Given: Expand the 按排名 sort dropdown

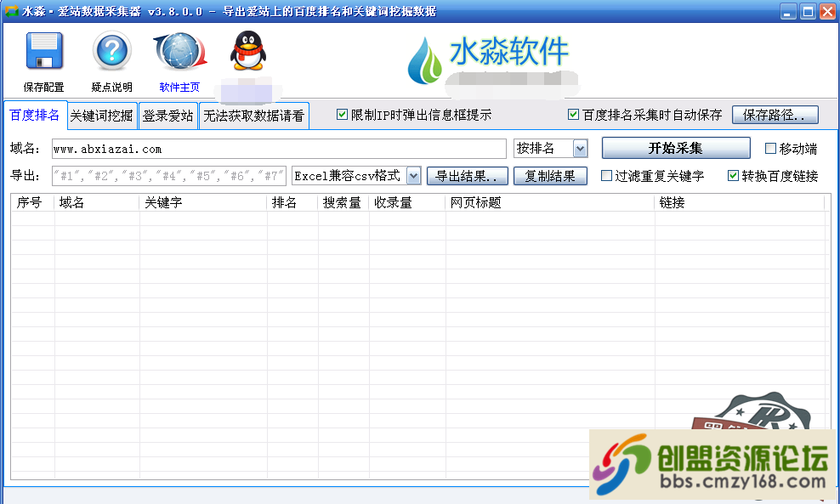Looking at the screenshot, I should 580,149.
